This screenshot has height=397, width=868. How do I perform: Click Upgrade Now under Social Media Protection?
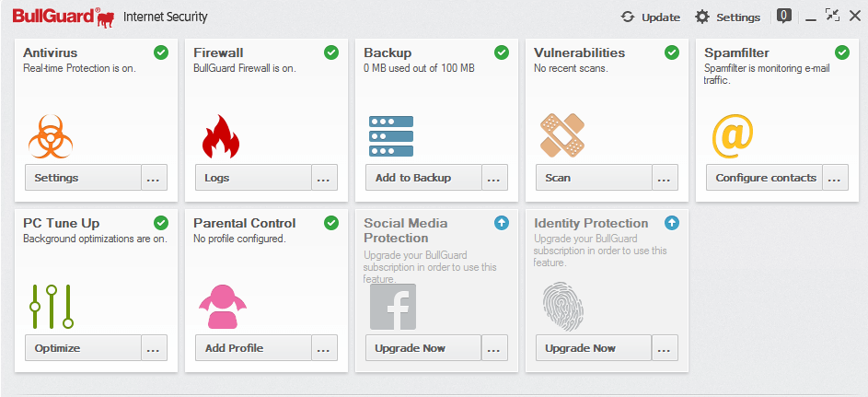pyautogui.click(x=423, y=348)
